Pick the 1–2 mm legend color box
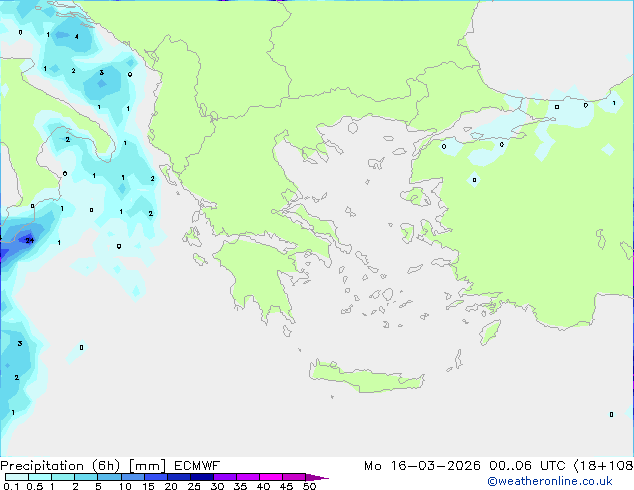Image resolution: width=634 pixels, height=490 pixels. 63,477
